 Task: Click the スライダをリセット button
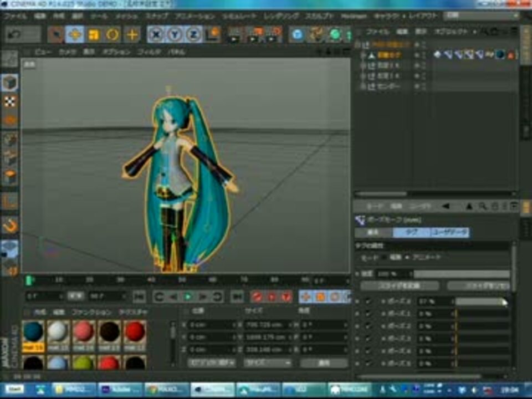[x=480, y=285]
